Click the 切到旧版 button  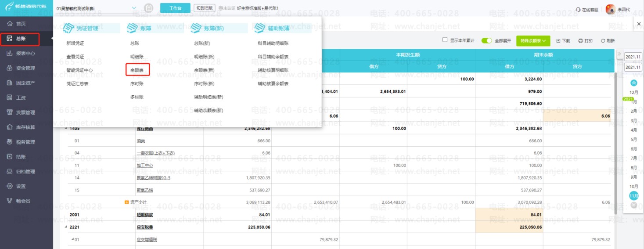(x=204, y=8)
